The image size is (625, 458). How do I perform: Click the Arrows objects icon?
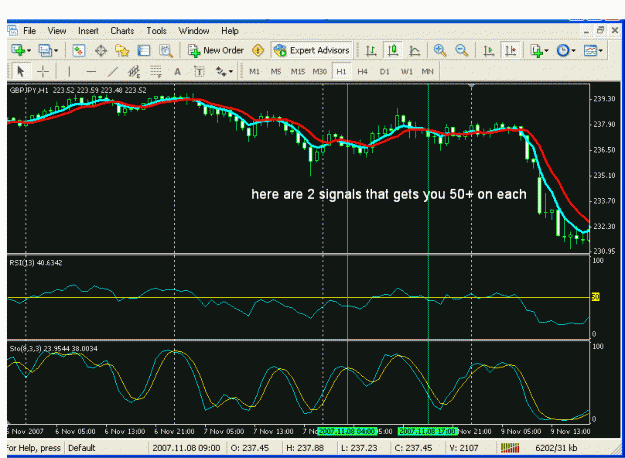(x=220, y=71)
